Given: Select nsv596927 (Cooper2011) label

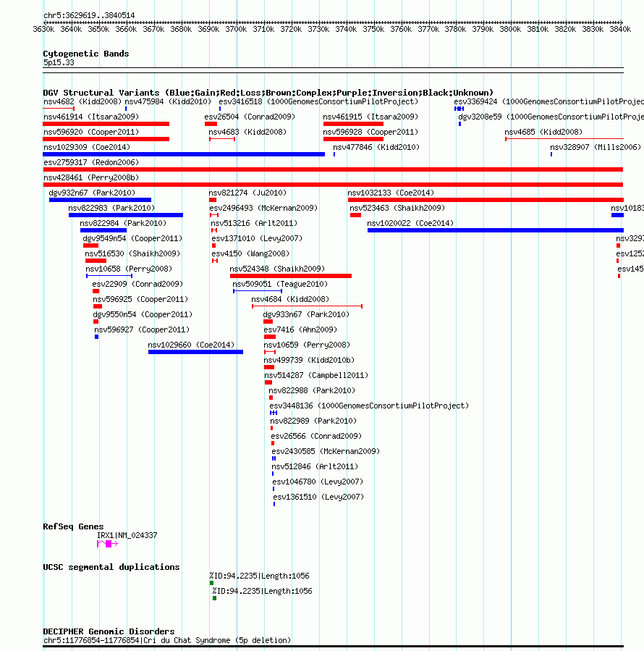Looking at the screenshot, I should click(x=142, y=330).
